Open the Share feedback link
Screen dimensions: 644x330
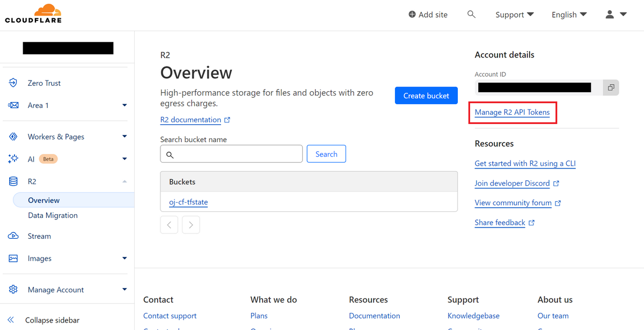(x=500, y=223)
